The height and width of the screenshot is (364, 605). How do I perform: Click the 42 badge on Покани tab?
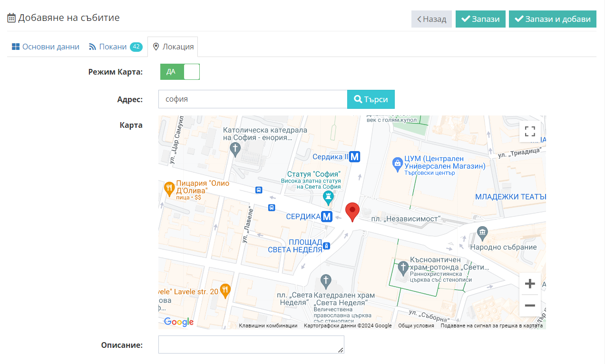tap(136, 47)
